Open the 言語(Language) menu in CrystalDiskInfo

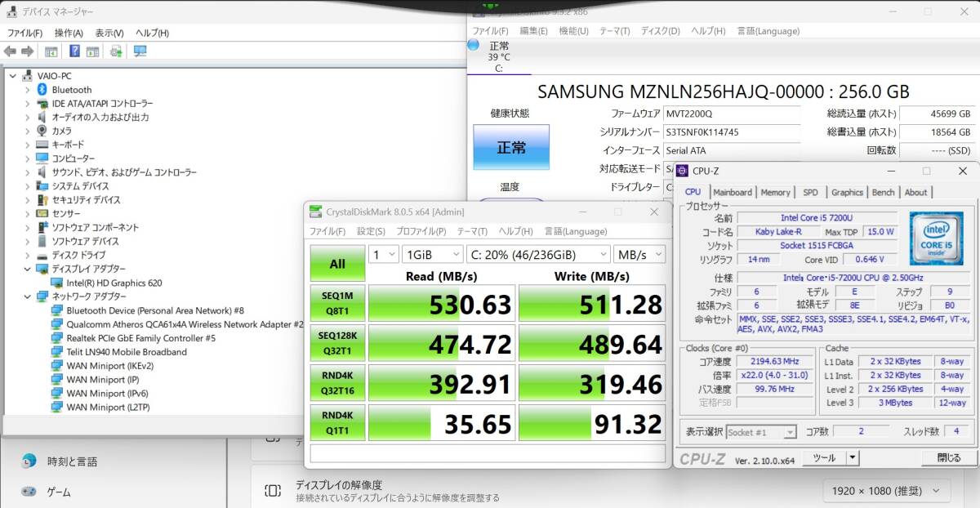(x=768, y=31)
